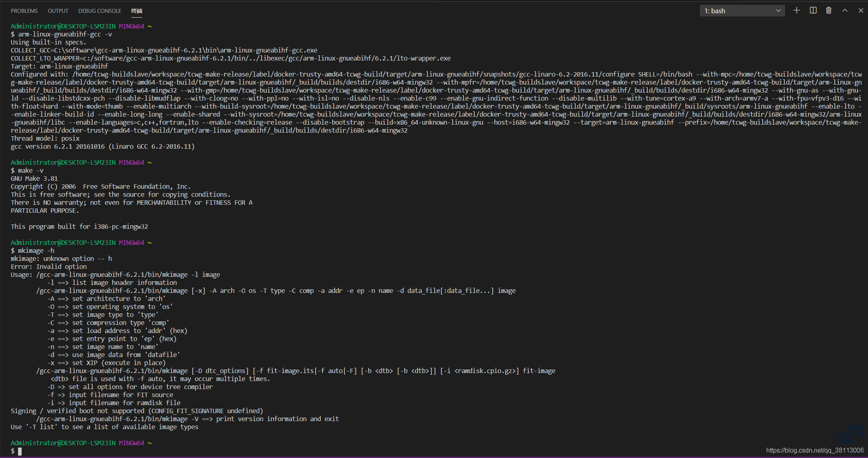The image size is (868, 458).
Task: Click the 'gcc version 6.2.1' output line
Action: click(x=103, y=147)
